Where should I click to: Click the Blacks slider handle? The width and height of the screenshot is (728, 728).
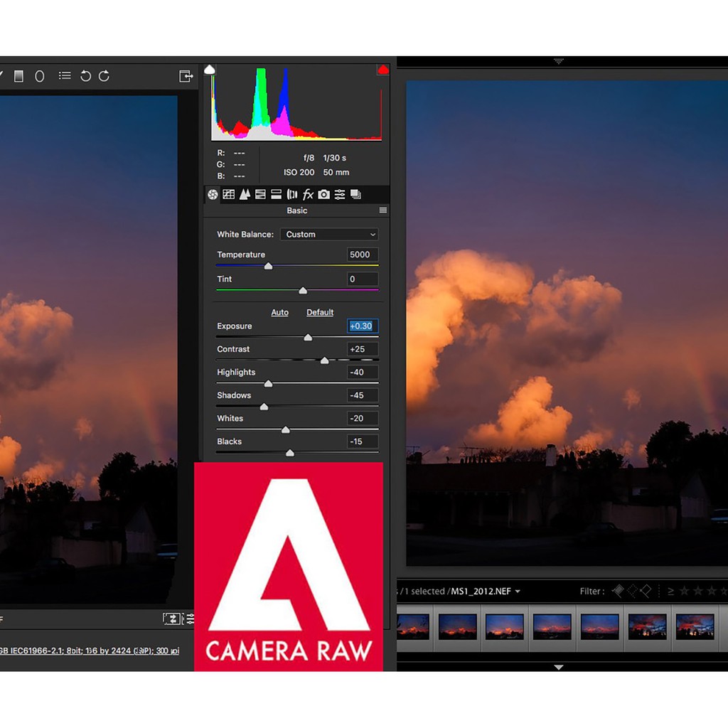point(290,453)
